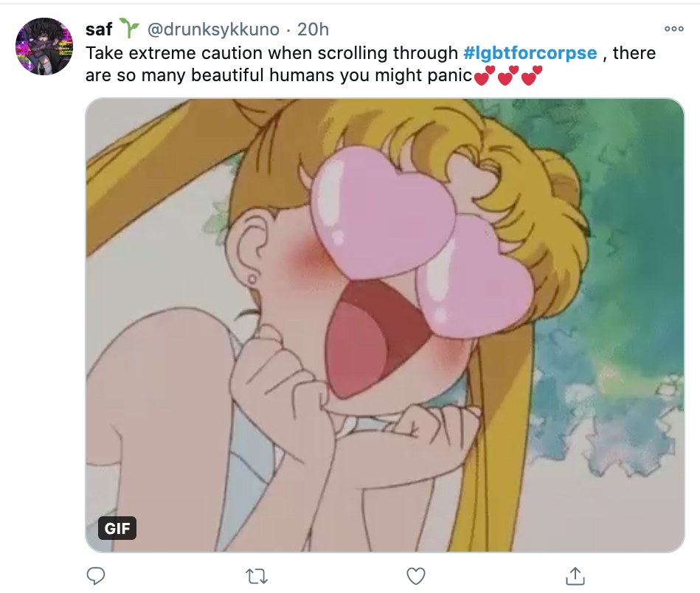Like the tweet with the heart icon
The height and width of the screenshot is (593, 700).
click(x=416, y=575)
